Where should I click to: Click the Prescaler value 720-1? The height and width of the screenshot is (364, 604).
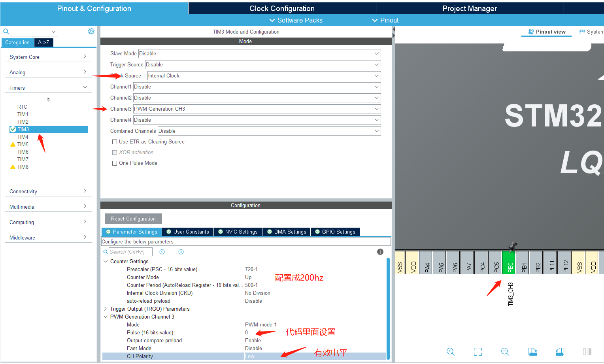[x=251, y=269]
